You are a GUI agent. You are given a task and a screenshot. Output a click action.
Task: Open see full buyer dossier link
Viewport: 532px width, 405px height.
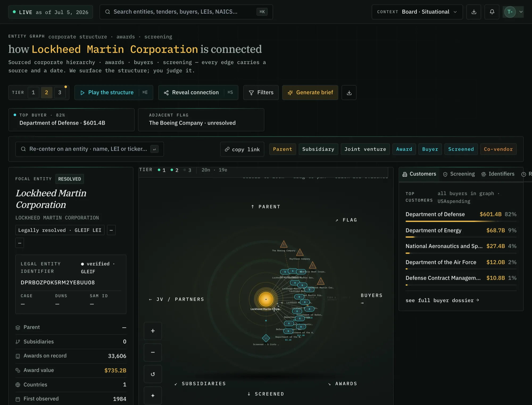(x=442, y=300)
